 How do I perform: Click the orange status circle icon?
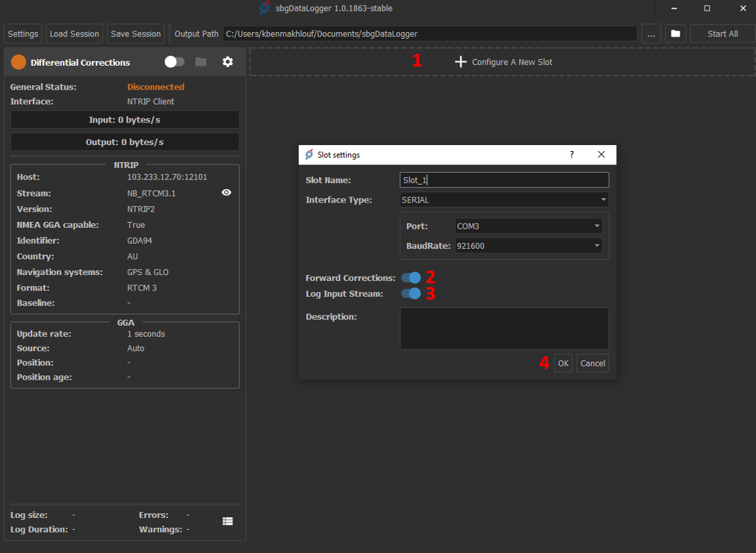[19, 62]
